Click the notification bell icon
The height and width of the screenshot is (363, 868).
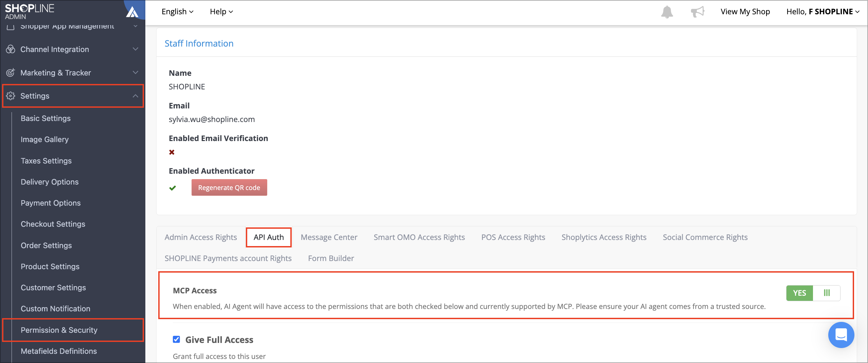[667, 12]
